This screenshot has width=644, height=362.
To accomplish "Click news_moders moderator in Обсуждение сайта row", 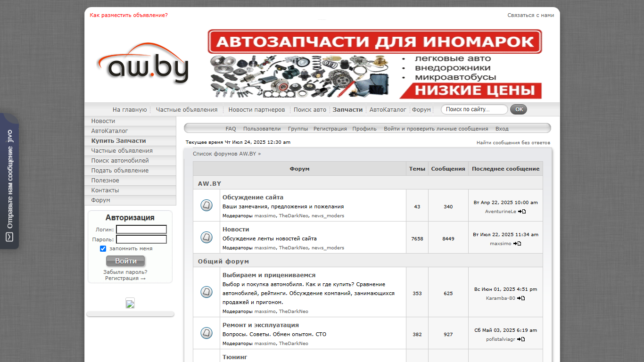I will (x=328, y=216).
